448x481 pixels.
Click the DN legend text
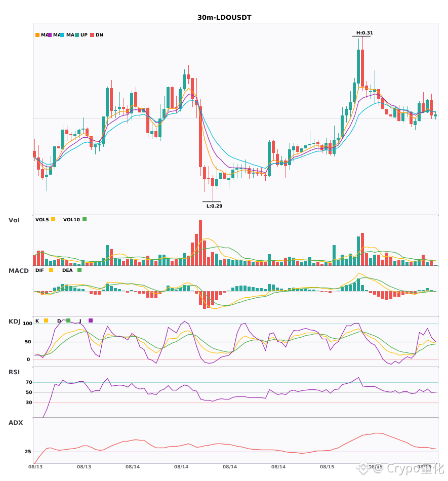[99, 35]
